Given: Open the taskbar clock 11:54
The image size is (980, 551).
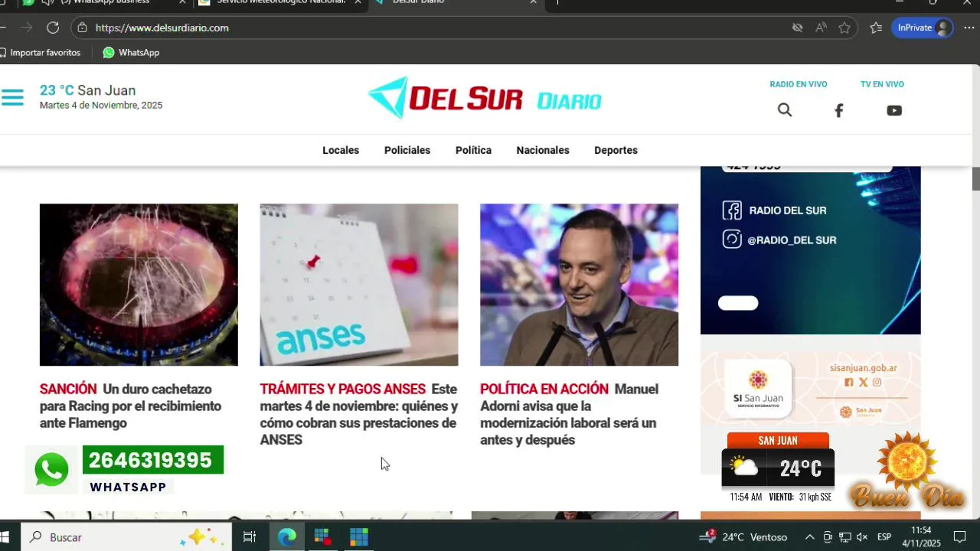Looking at the screenshot, I should [x=921, y=537].
